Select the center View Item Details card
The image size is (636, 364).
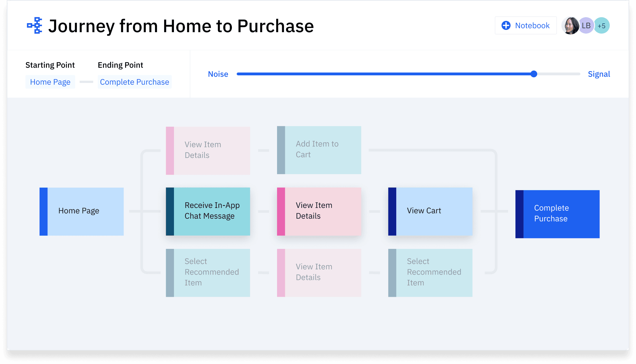click(319, 211)
